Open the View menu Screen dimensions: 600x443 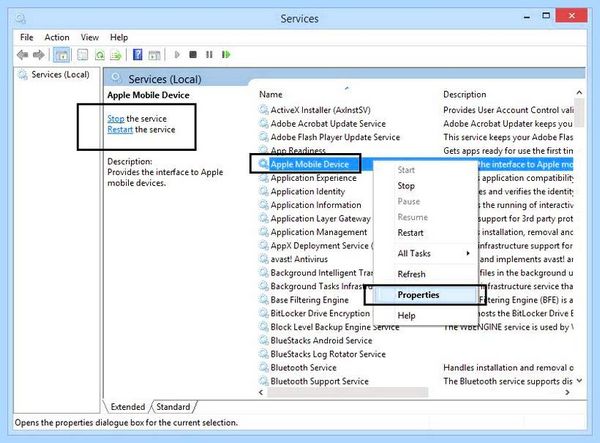[x=90, y=37]
